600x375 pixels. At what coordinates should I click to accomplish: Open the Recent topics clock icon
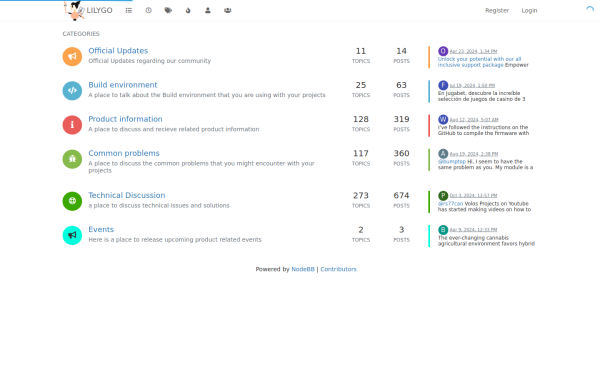click(148, 10)
